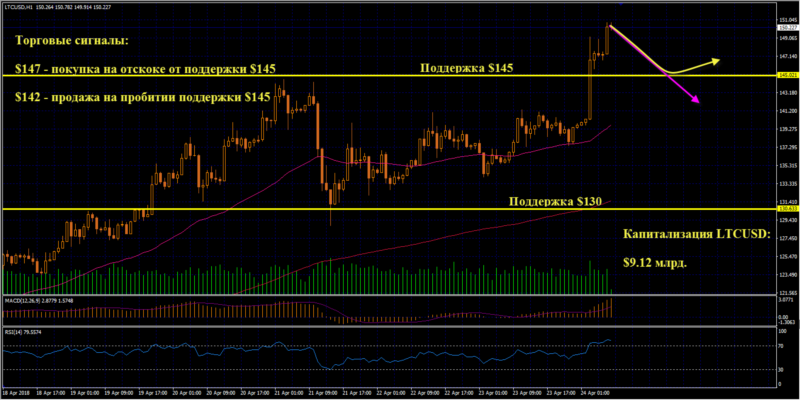
Task: Click the RSI 70 level label
Action: click(x=782, y=346)
